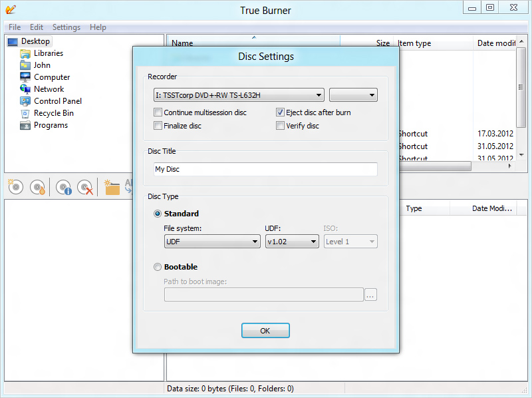Viewport: 532px width, 398px height.
Task: Select the Bootable disc type radio
Action: pyautogui.click(x=158, y=267)
